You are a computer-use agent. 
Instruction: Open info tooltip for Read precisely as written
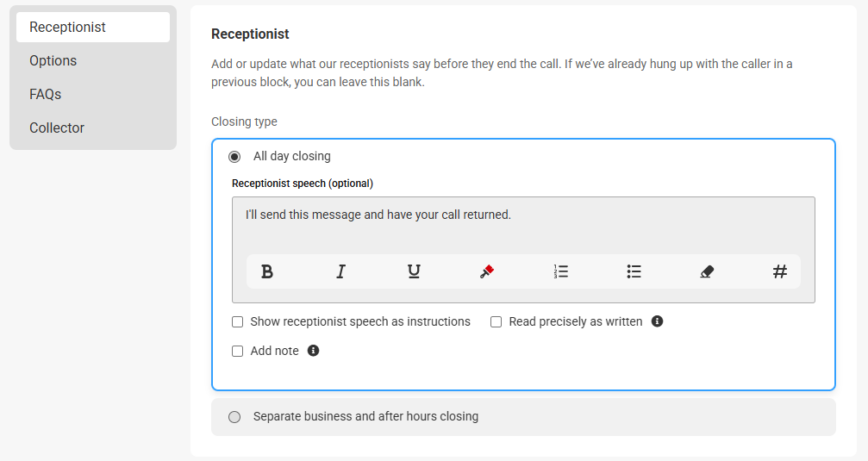pyautogui.click(x=657, y=321)
